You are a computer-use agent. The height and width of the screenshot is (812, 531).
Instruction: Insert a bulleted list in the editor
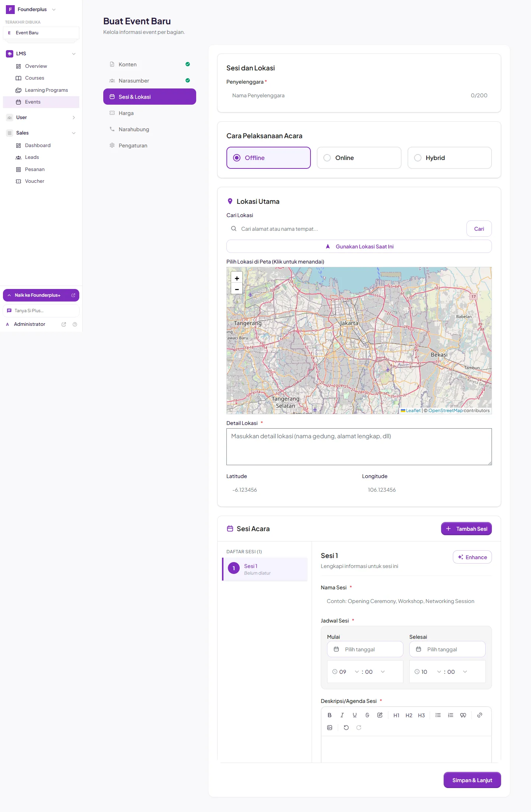tap(438, 715)
